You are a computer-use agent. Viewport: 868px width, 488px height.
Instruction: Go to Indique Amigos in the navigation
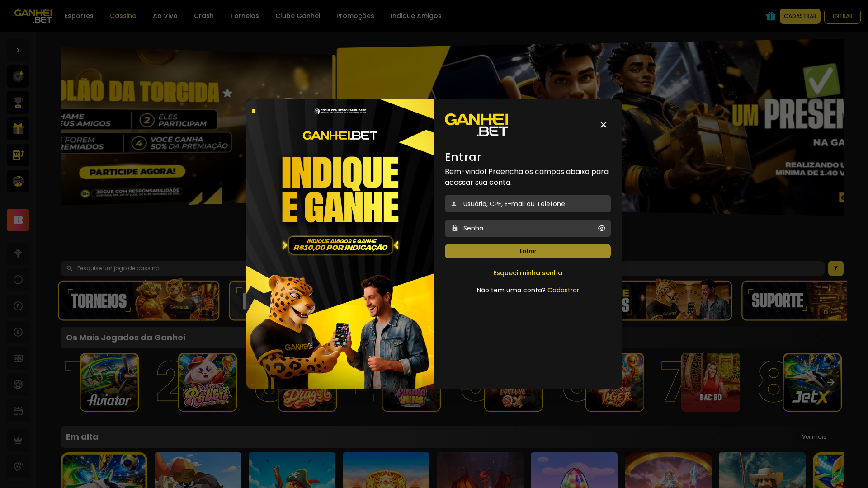(x=416, y=16)
